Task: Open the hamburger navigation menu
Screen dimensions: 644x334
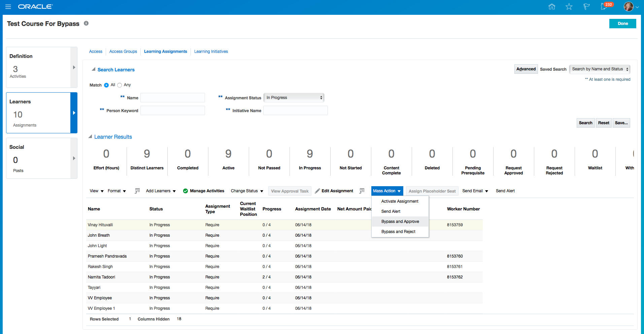Action: tap(8, 7)
